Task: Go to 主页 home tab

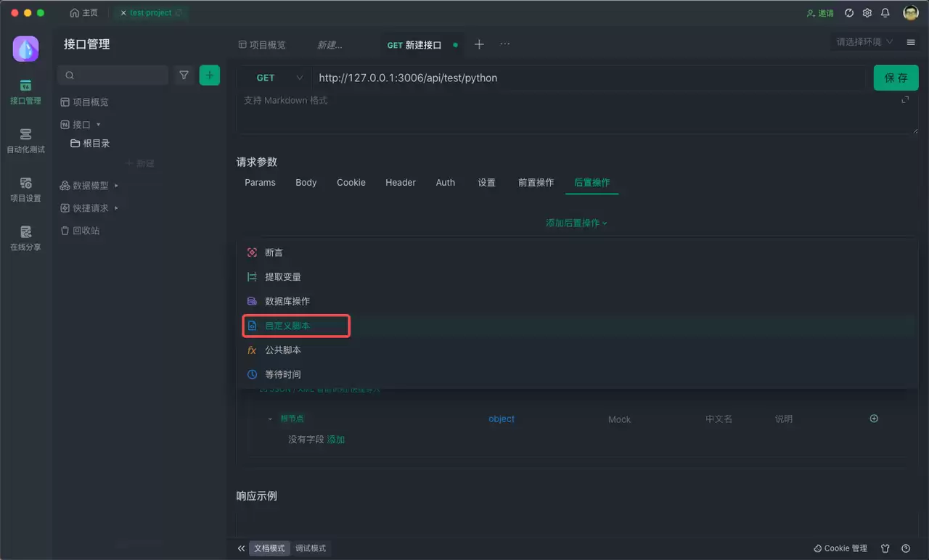Action: tap(83, 13)
